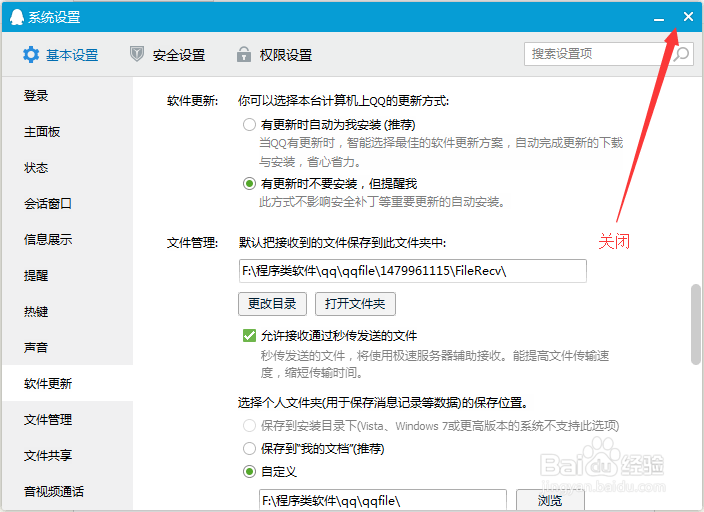Click the 浏览 button
Screen dimensions: 704x512
(550, 500)
